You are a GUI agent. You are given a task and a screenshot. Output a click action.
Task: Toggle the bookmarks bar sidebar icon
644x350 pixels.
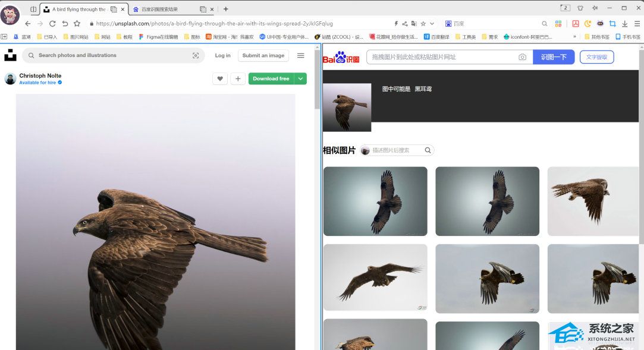coord(4,37)
